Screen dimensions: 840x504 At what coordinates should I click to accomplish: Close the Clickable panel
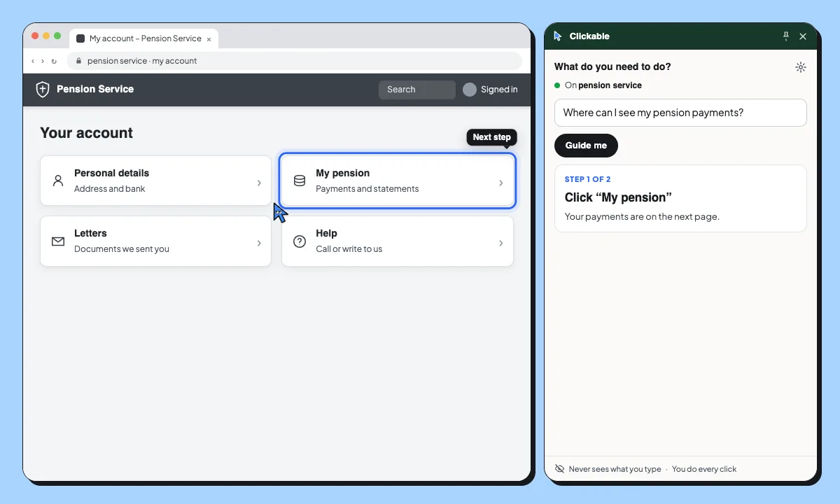[803, 36]
